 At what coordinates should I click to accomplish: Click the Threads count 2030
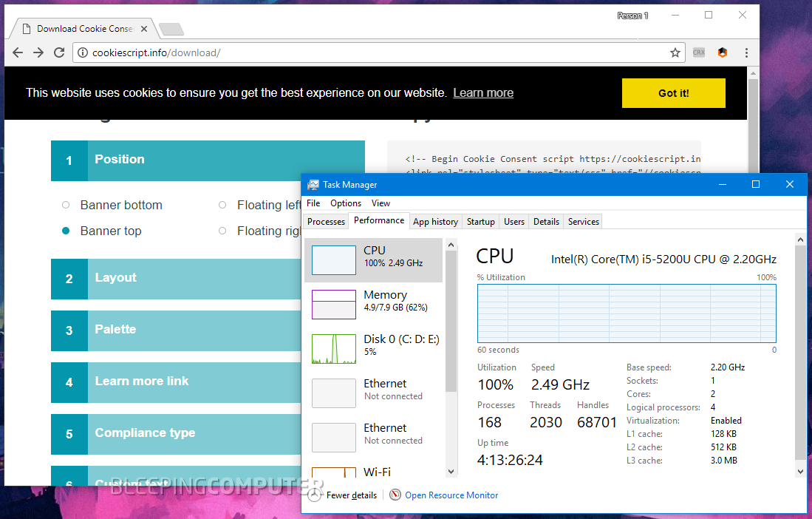[x=546, y=422]
